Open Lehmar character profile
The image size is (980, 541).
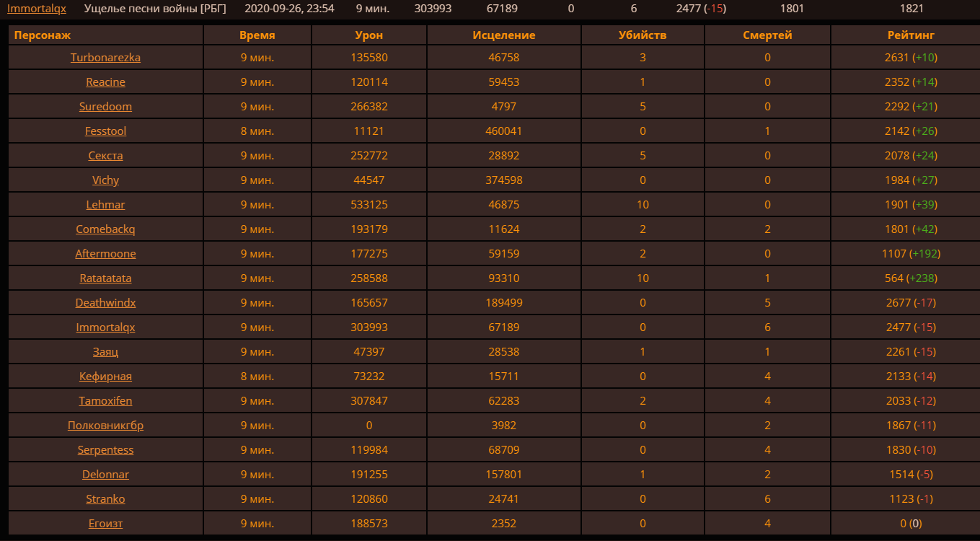105,205
